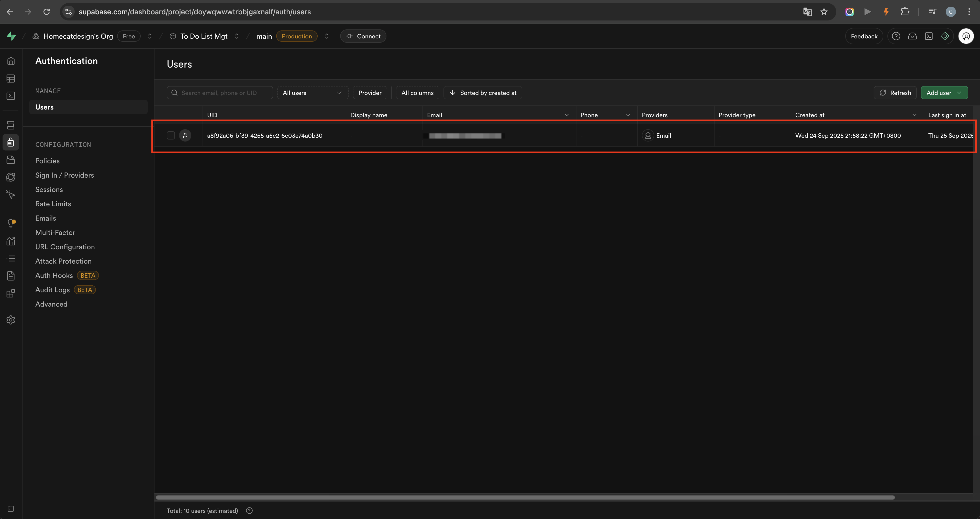Image resolution: width=980 pixels, height=519 pixels.
Task: Click the total users help icon
Action: pos(249,511)
